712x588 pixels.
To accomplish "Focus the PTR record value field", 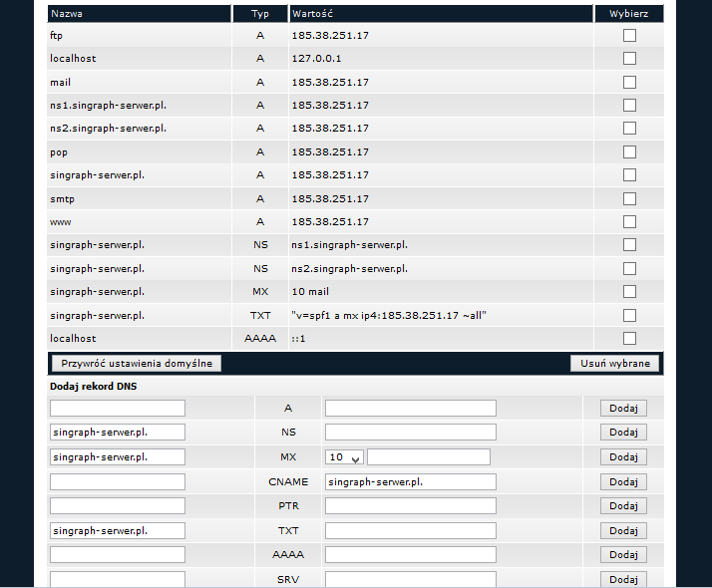I will tap(411, 506).
